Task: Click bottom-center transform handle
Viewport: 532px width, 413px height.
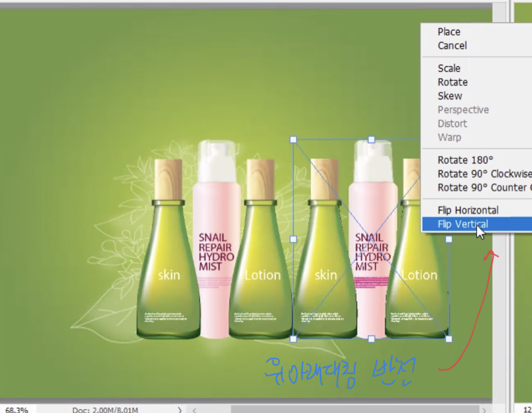Action: click(372, 339)
